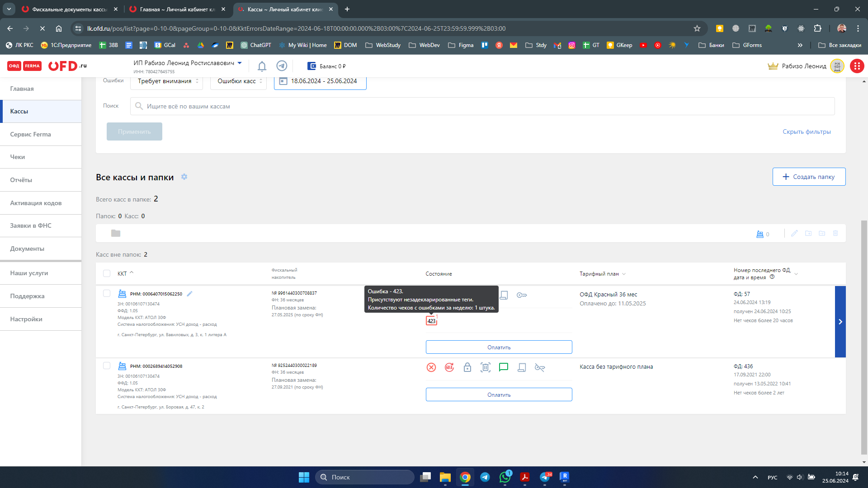The width and height of the screenshot is (868, 488).
Task: Click the key icon in first cash register row
Action: click(x=522, y=295)
